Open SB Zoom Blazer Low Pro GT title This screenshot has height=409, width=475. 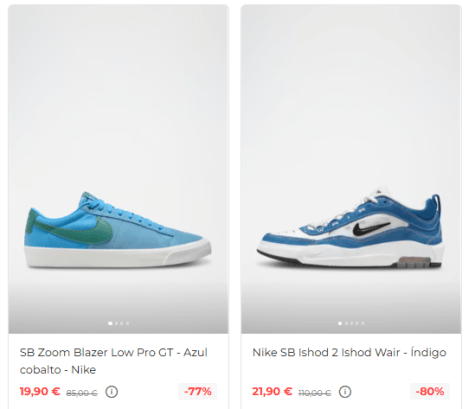pos(113,361)
